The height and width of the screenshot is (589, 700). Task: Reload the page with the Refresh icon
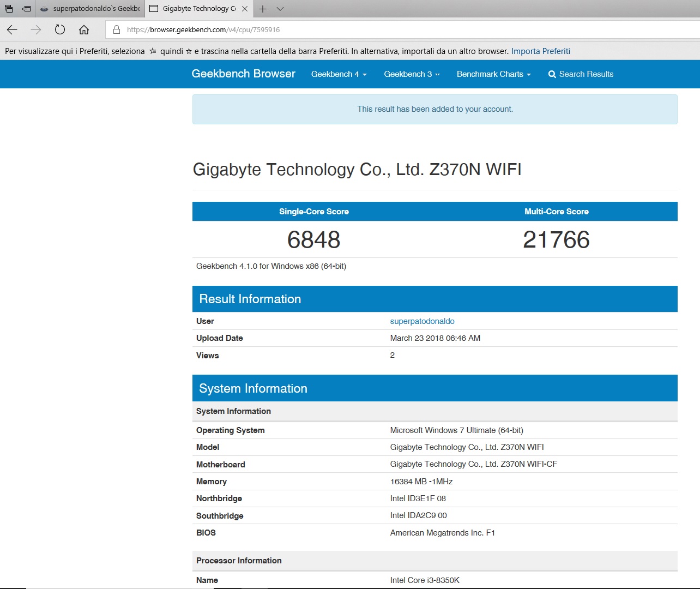60,29
